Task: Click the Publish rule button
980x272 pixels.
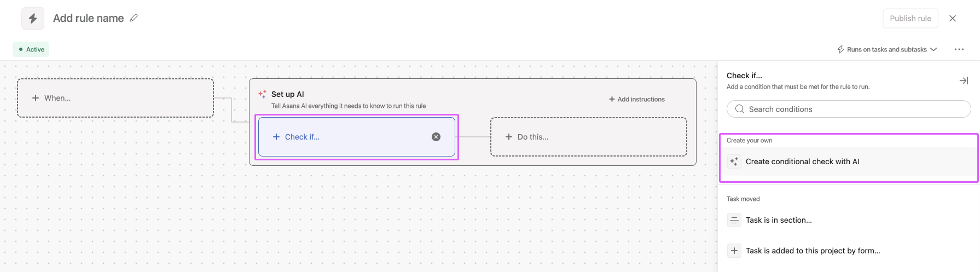Action: (x=911, y=18)
